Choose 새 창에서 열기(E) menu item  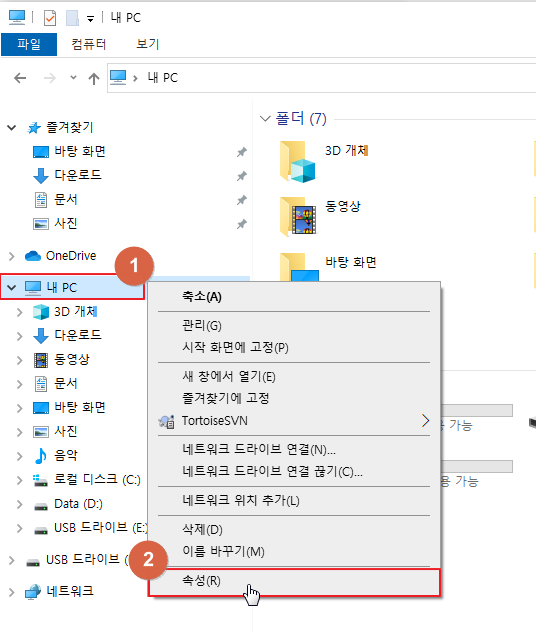tap(294, 377)
